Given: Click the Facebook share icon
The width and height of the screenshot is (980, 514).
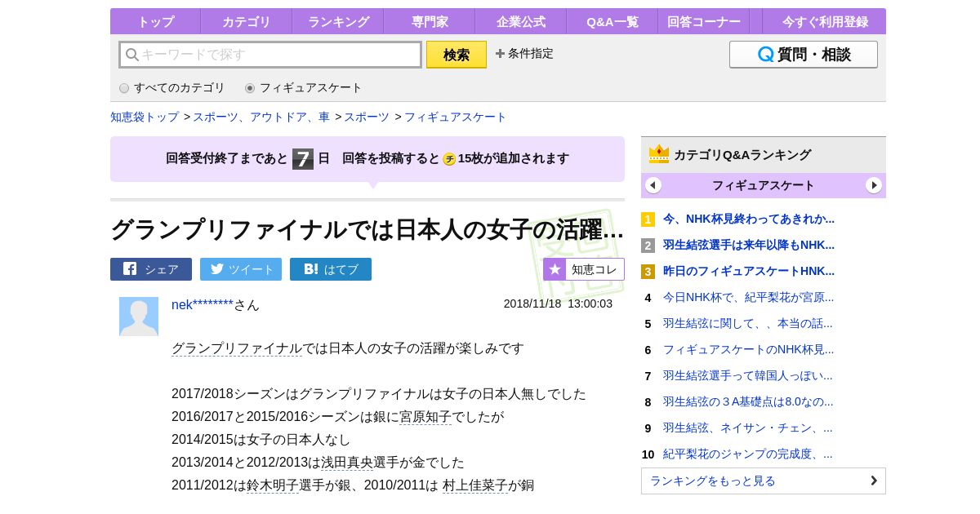Looking at the screenshot, I should [130, 268].
